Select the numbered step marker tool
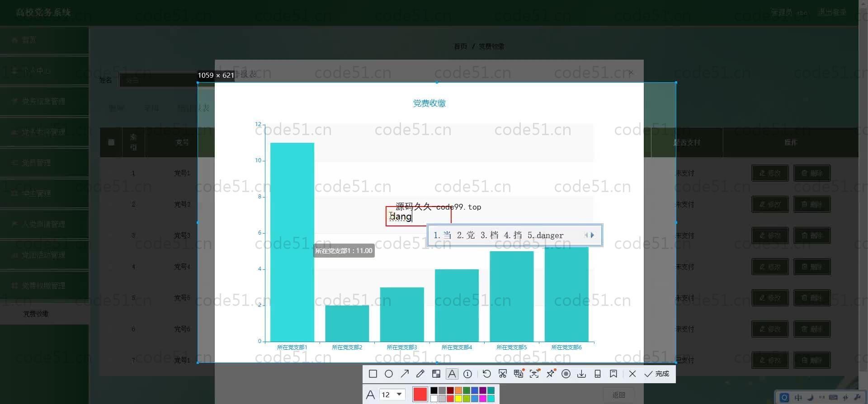 pyautogui.click(x=468, y=374)
